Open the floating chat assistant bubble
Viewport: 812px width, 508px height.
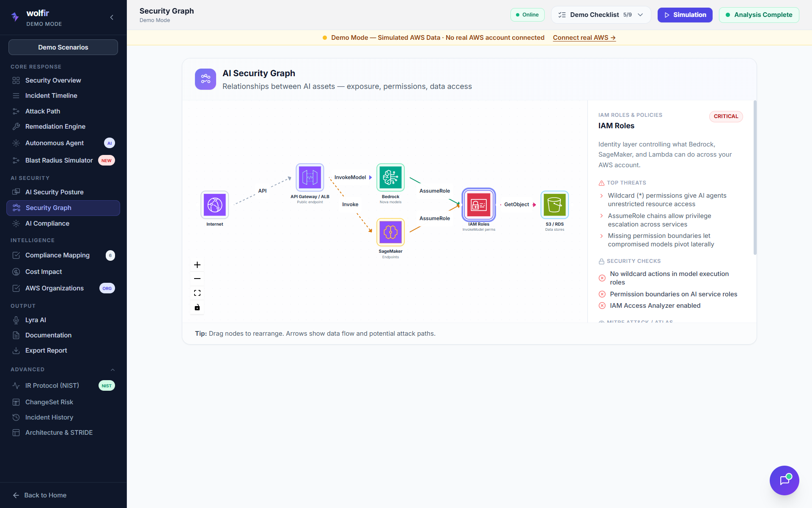784,480
